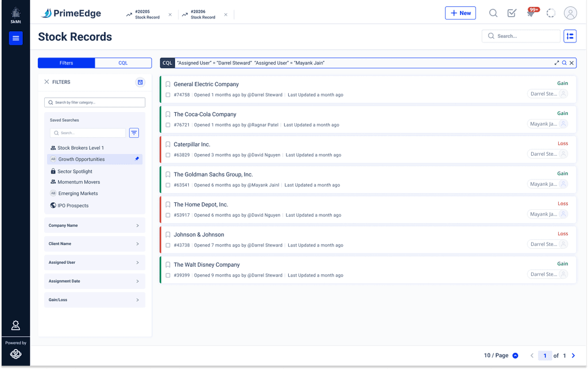Select checkbox for record #76721

click(x=168, y=125)
